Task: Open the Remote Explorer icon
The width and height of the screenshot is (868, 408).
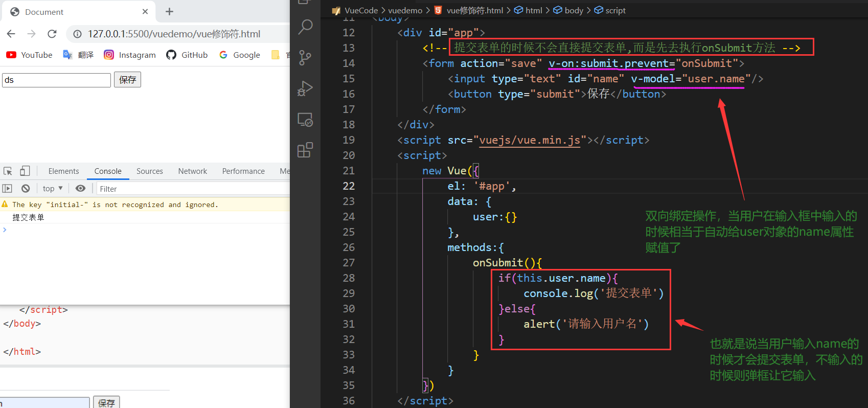Action: click(x=305, y=120)
